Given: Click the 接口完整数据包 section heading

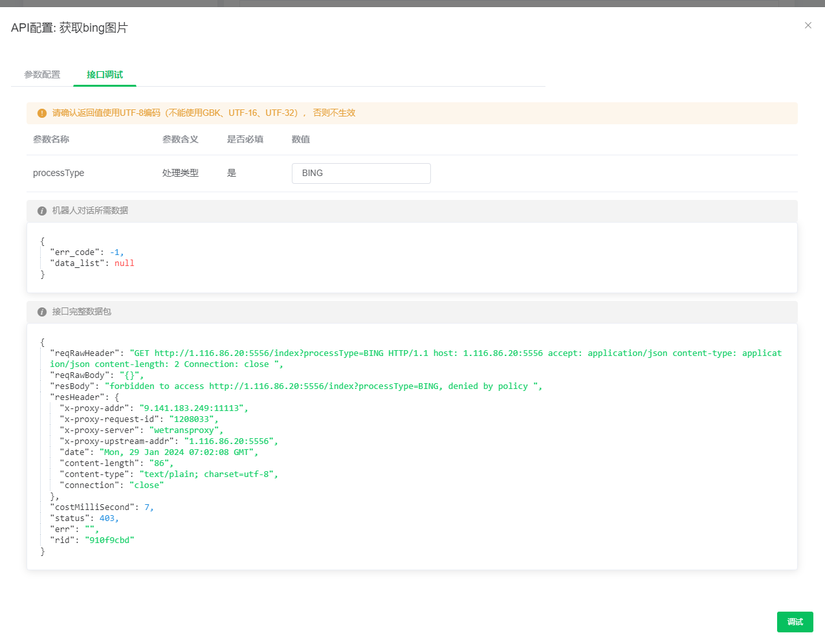Looking at the screenshot, I should point(82,312).
